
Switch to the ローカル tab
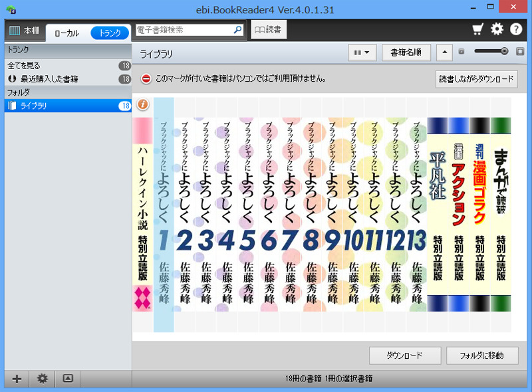(x=66, y=33)
